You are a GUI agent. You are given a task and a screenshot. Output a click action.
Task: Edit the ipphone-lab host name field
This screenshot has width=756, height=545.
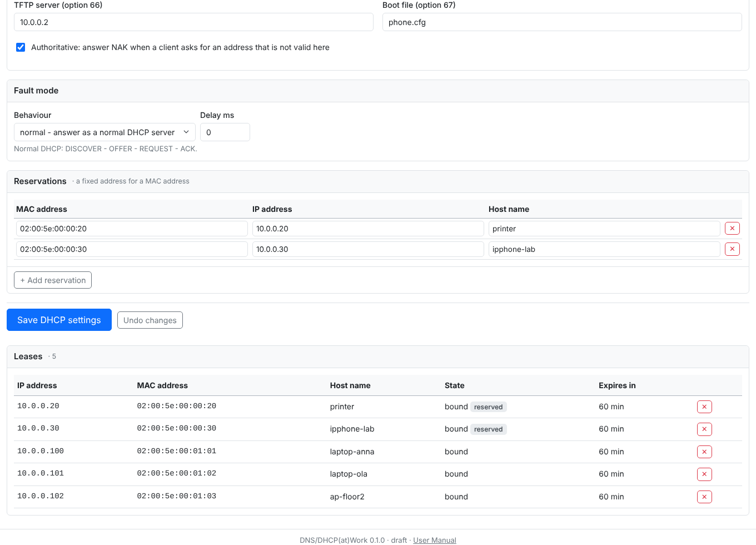click(604, 249)
